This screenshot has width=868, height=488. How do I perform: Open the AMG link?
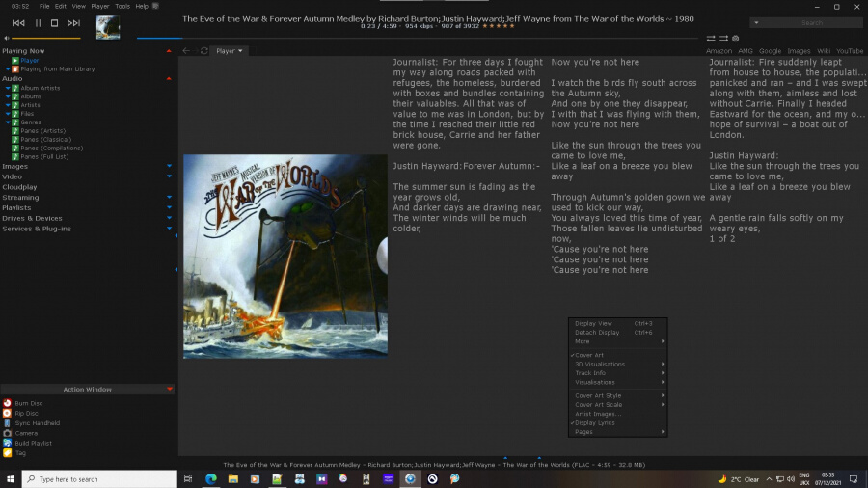click(x=746, y=51)
